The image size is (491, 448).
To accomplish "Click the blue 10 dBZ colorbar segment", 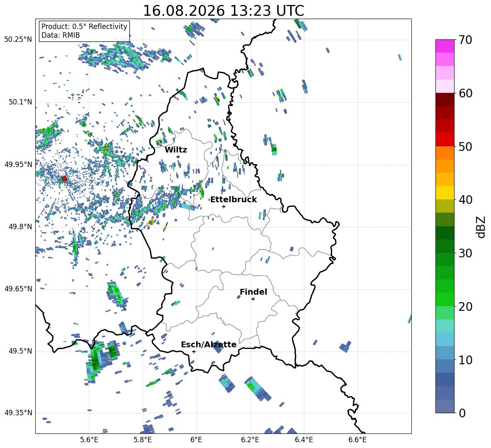I will click(445, 353).
